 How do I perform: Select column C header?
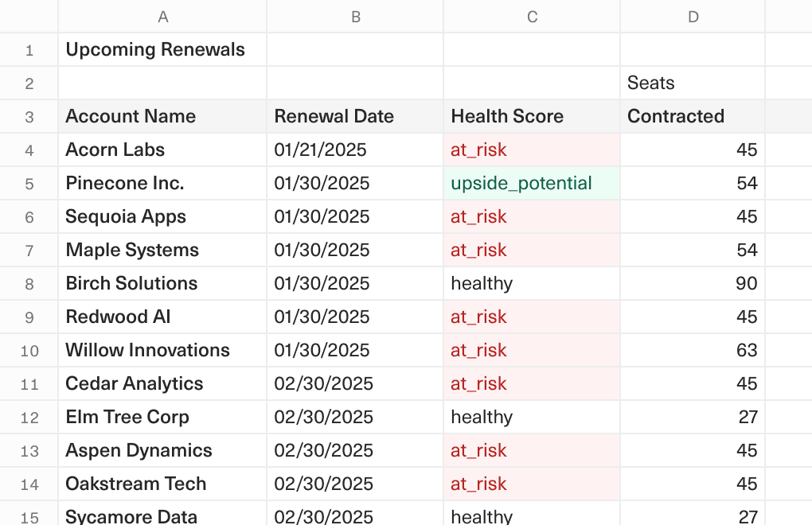(x=531, y=16)
